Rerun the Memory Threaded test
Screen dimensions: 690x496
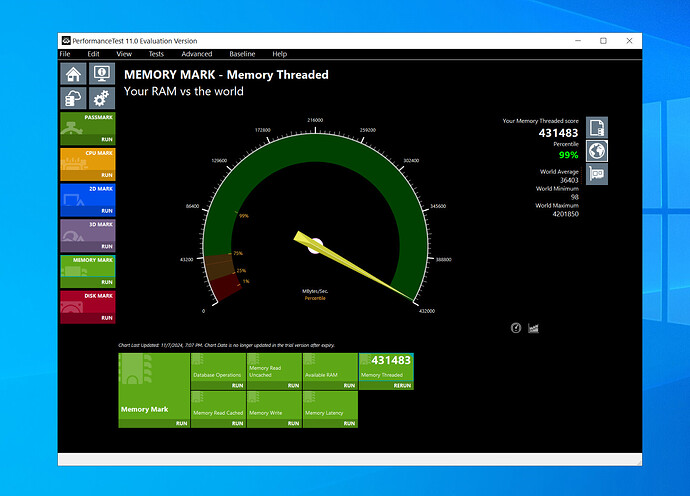click(x=386, y=371)
